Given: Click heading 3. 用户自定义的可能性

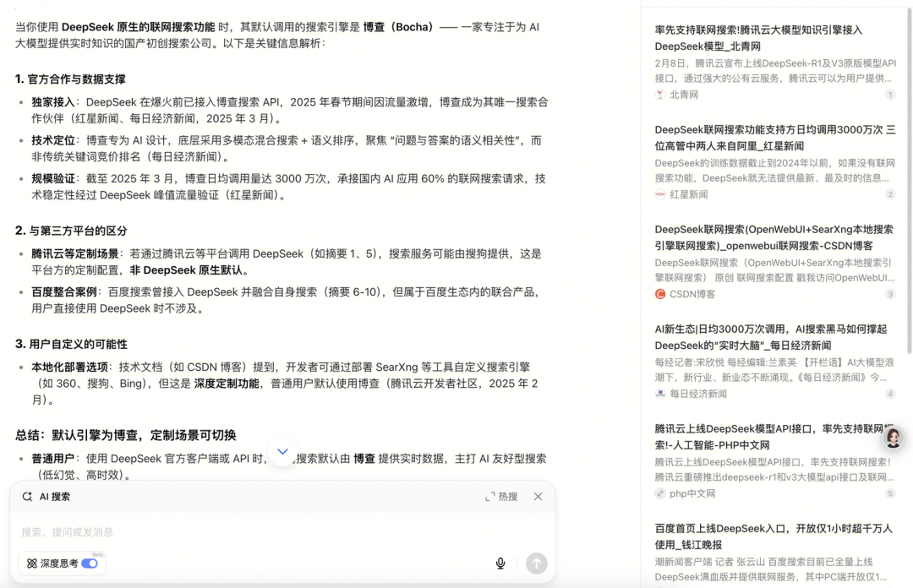Looking at the screenshot, I should (x=71, y=344).
